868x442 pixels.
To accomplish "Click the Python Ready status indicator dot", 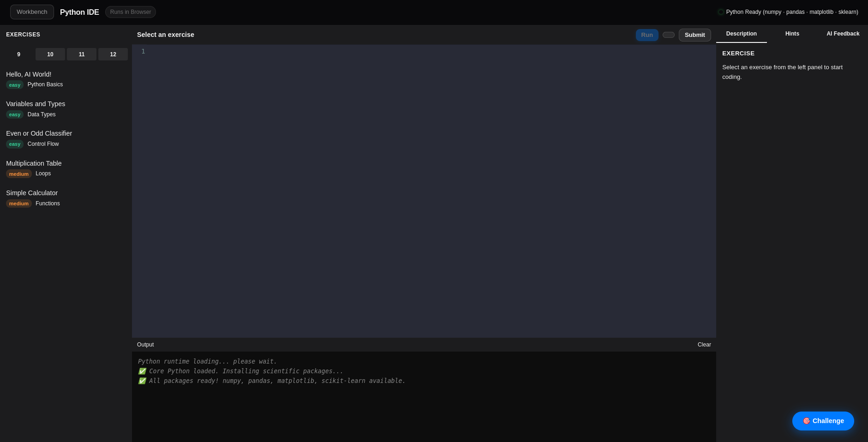I will click(x=721, y=12).
